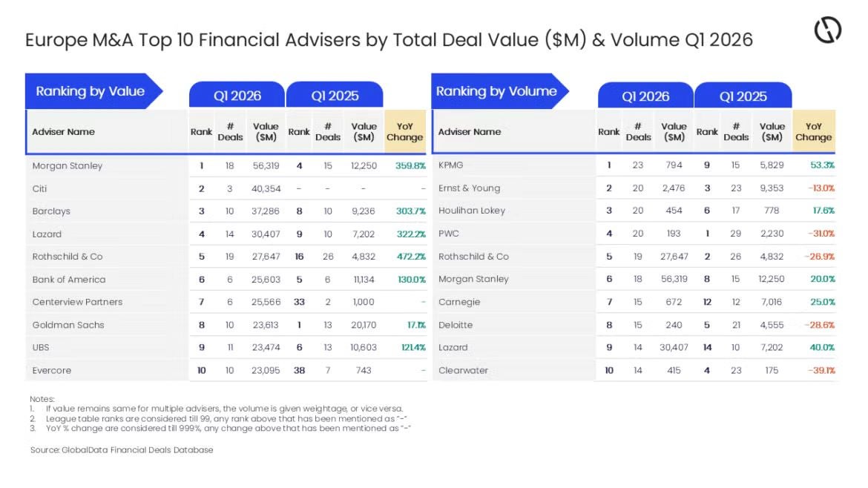Click the Clearwater adviser name

point(463,370)
